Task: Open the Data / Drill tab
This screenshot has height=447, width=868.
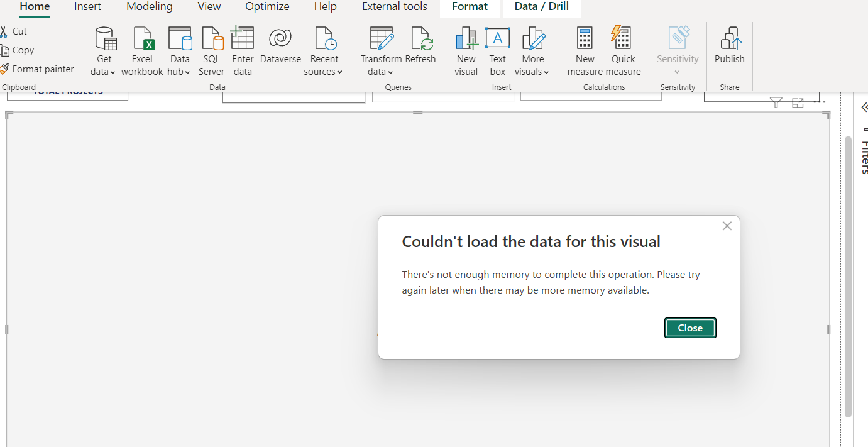Action: tap(542, 7)
